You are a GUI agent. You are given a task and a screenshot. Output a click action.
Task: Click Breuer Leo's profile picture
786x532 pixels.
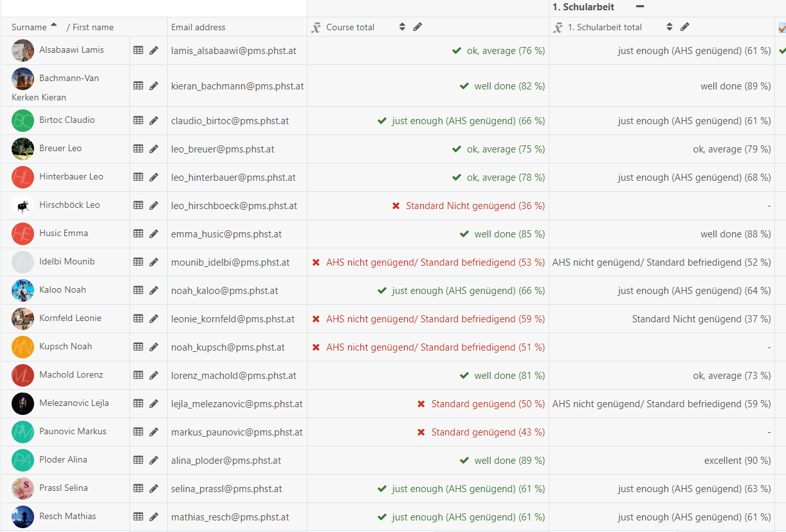(x=23, y=149)
